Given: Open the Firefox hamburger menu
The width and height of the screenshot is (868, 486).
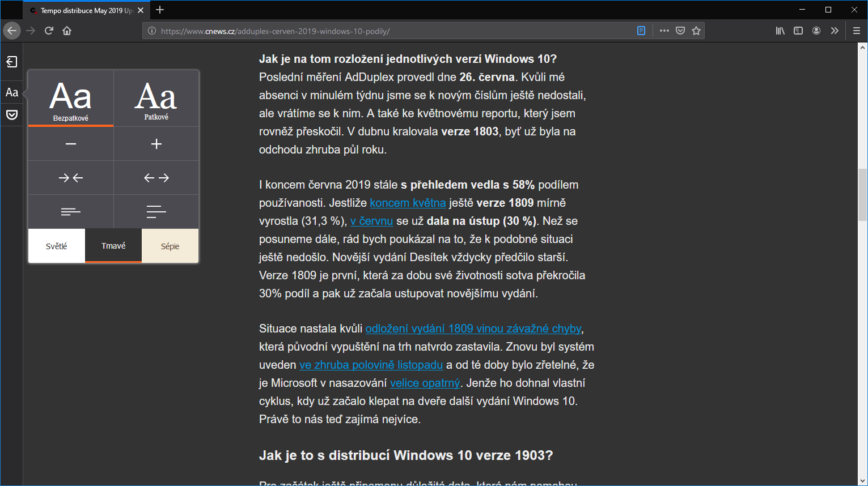Looking at the screenshot, I should click(857, 31).
